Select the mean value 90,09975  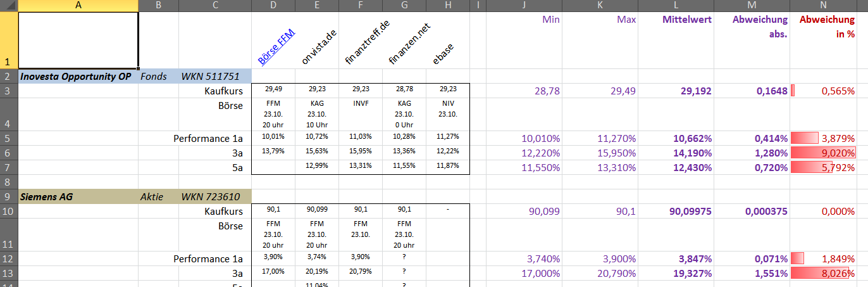pos(676,211)
